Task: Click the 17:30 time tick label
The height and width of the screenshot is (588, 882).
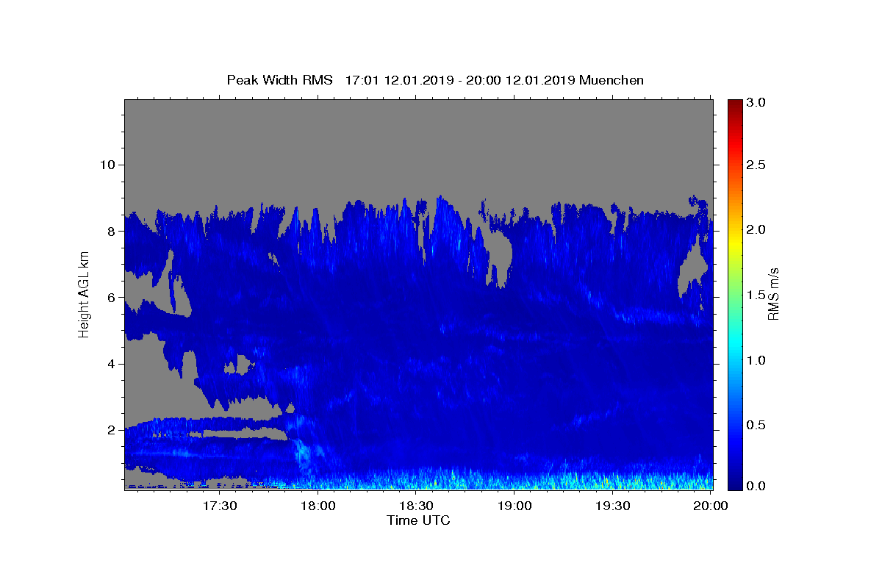Action: [x=220, y=506]
